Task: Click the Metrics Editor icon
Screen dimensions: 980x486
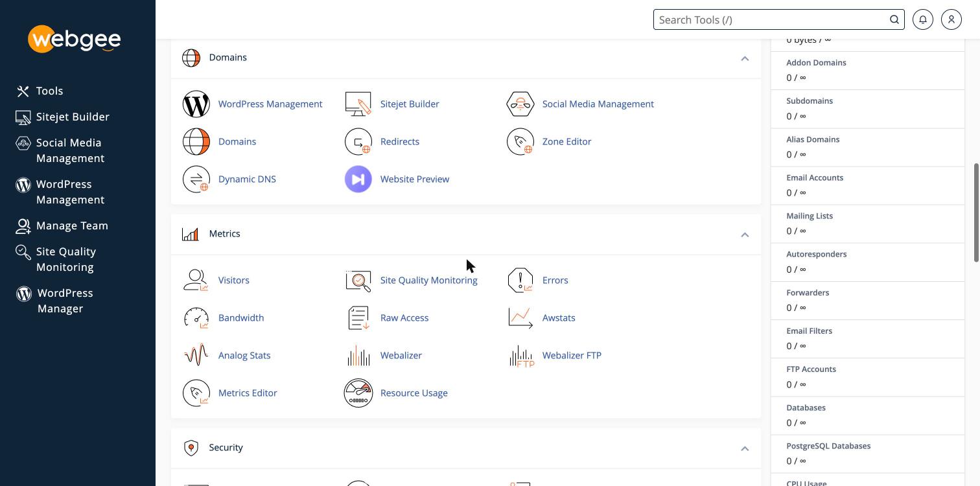Action: 196,393
